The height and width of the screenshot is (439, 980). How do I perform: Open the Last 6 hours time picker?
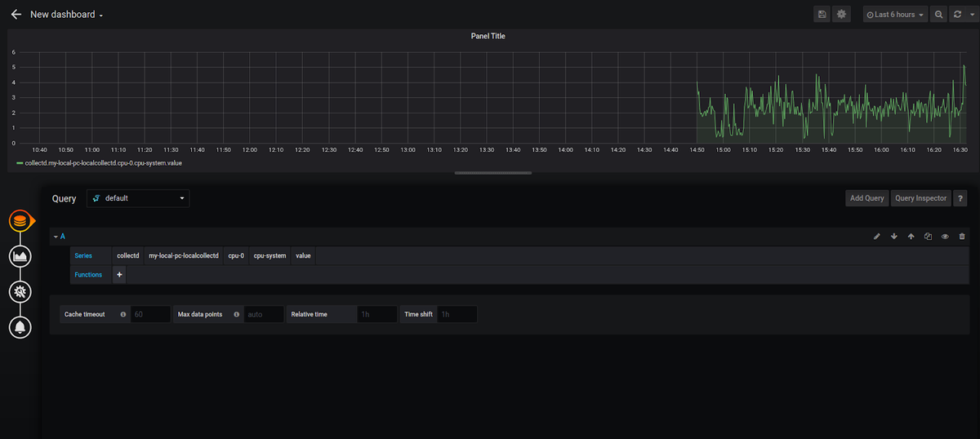coord(896,15)
